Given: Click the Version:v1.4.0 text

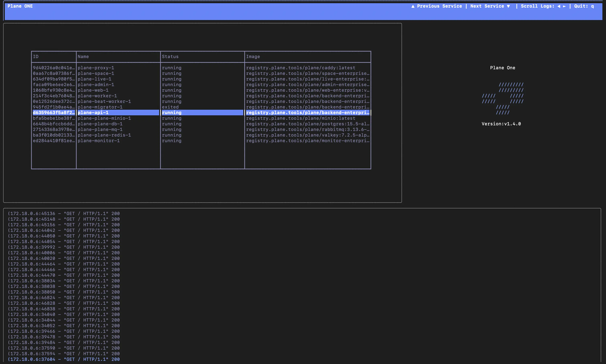Looking at the screenshot, I should tap(501, 124).
